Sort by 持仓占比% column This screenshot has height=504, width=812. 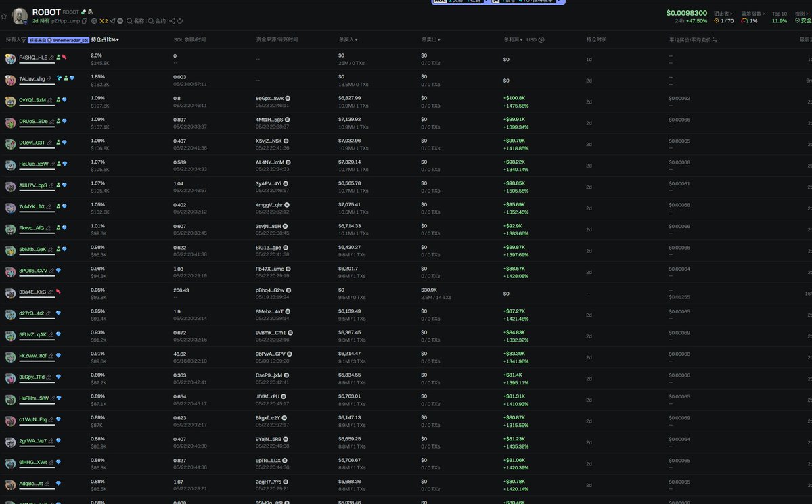coord(105,40)
